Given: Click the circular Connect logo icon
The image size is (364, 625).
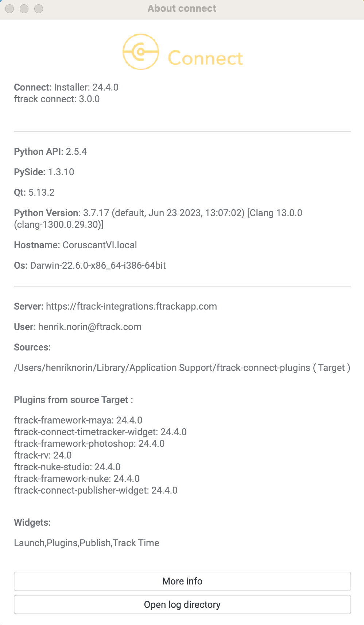Looking at the screenshot, I should [141, 52].
